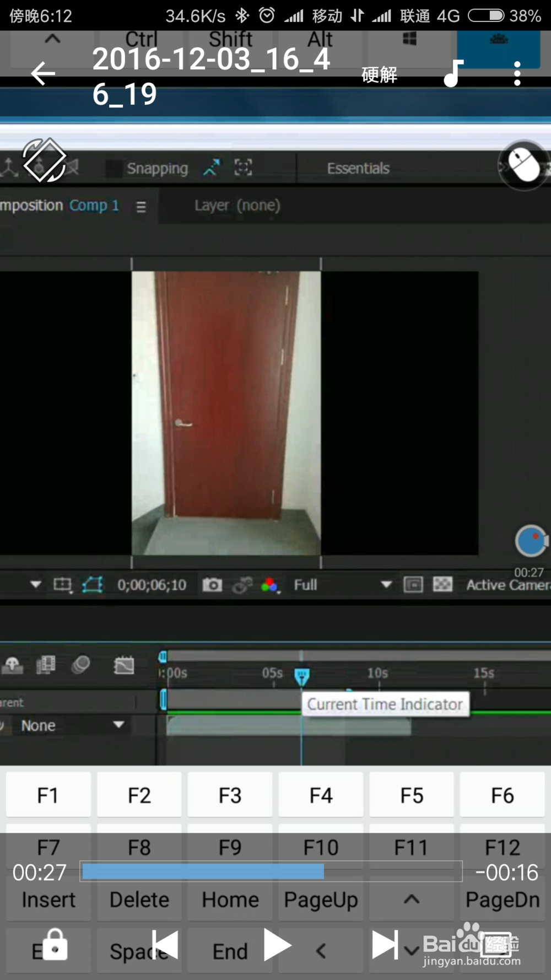Open the magnification dropdown arrow in viewer
This screenshot has height=980, width=551.
[36, 584]
